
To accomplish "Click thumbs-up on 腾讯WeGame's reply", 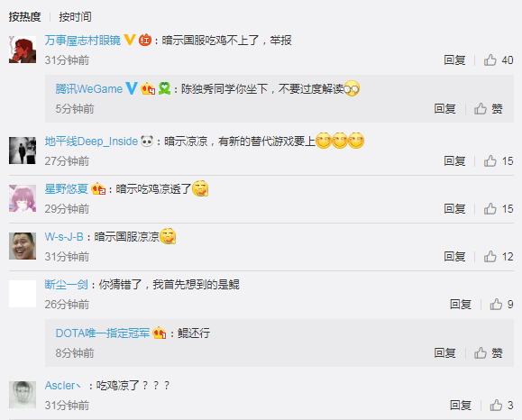I will point(481,108).
